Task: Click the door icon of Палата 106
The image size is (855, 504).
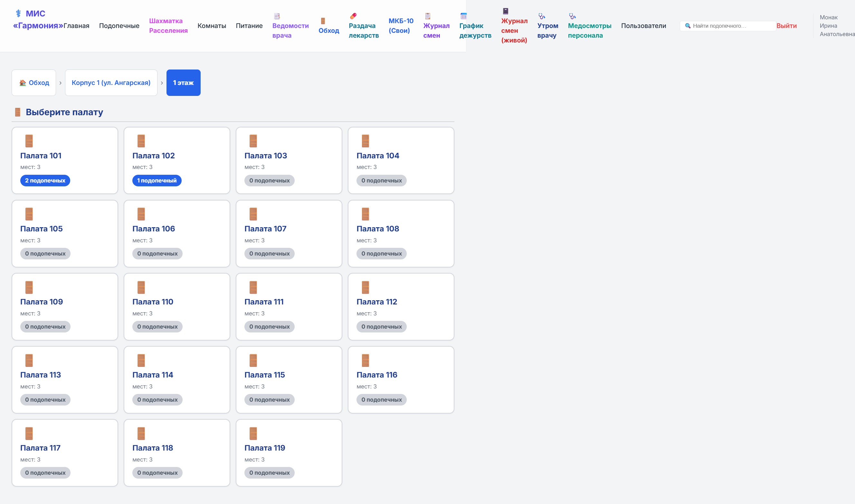Action: click(x=141, y=214)
